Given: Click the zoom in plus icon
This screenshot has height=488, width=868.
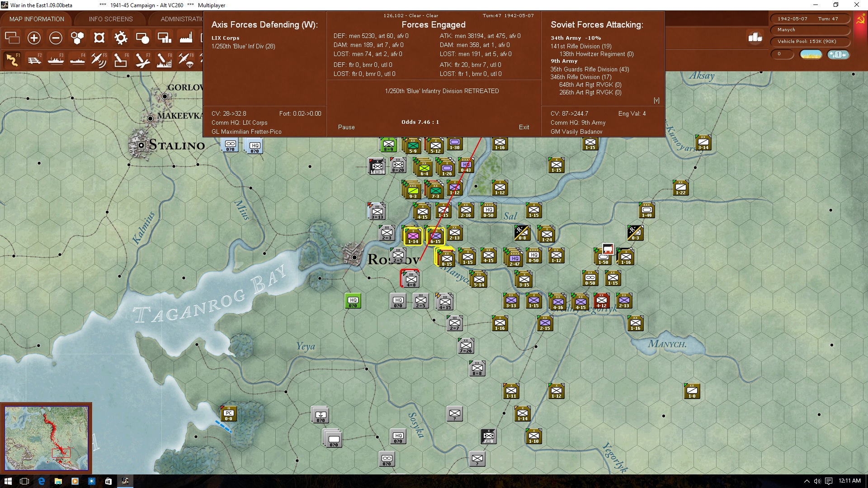Looking at the screenshot, I should [x=34, y=38].
